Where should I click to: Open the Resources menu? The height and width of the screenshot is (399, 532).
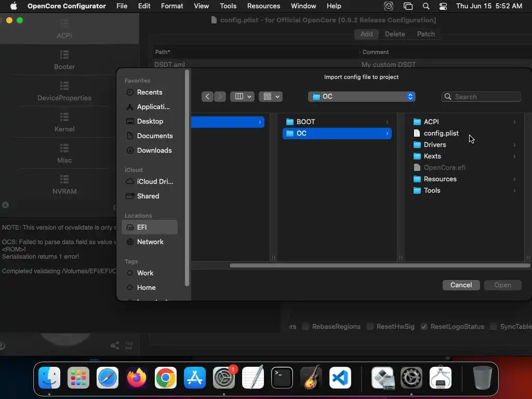click(263, 6)
